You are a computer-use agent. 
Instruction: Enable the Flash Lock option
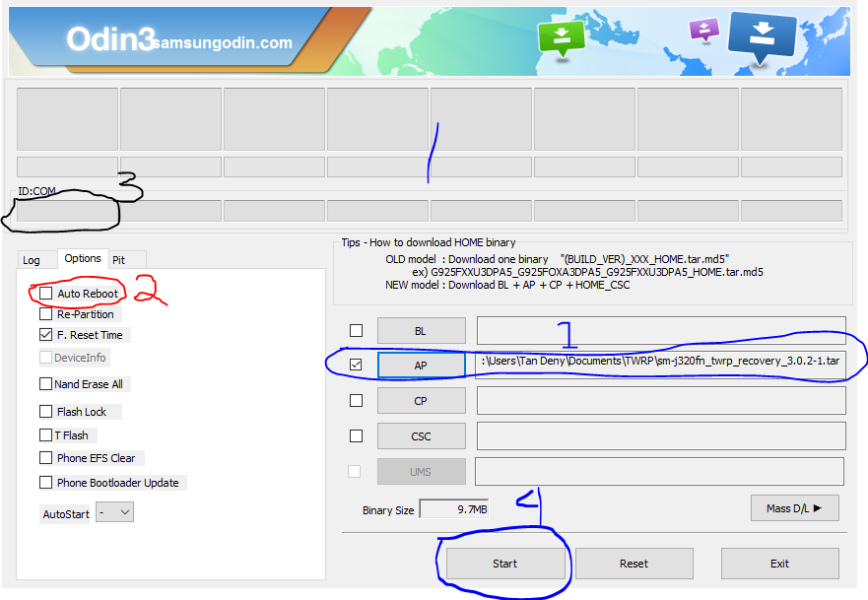pos(46,411)
